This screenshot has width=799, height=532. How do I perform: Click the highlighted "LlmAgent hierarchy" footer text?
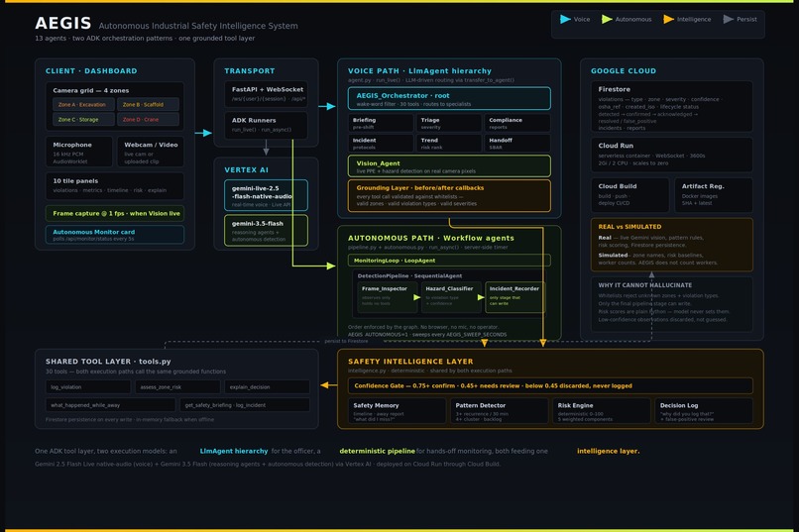[234, 451]
